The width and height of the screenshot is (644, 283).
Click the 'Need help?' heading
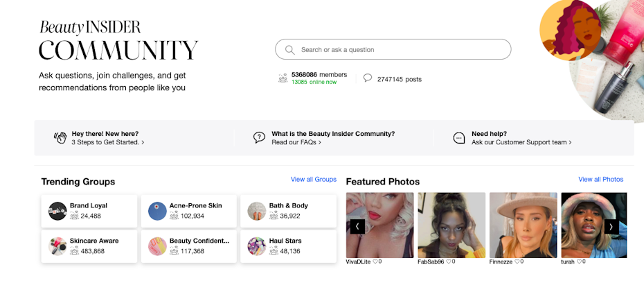(x=489, y=134)
